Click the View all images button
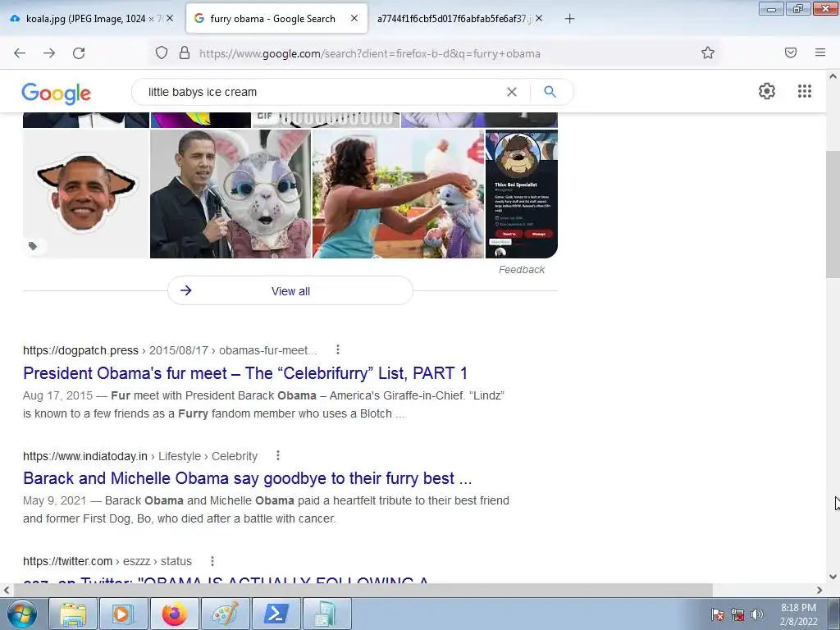 coord(290,291)
